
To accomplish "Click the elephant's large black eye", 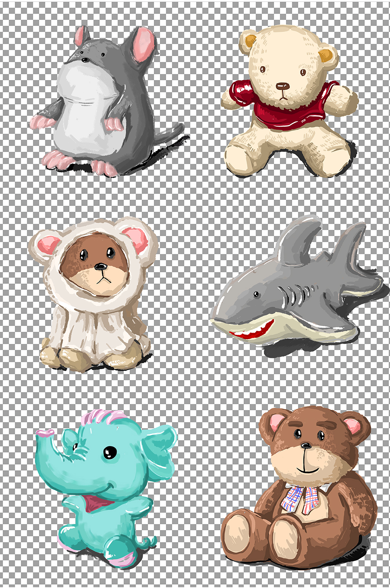I will (110, 452).
